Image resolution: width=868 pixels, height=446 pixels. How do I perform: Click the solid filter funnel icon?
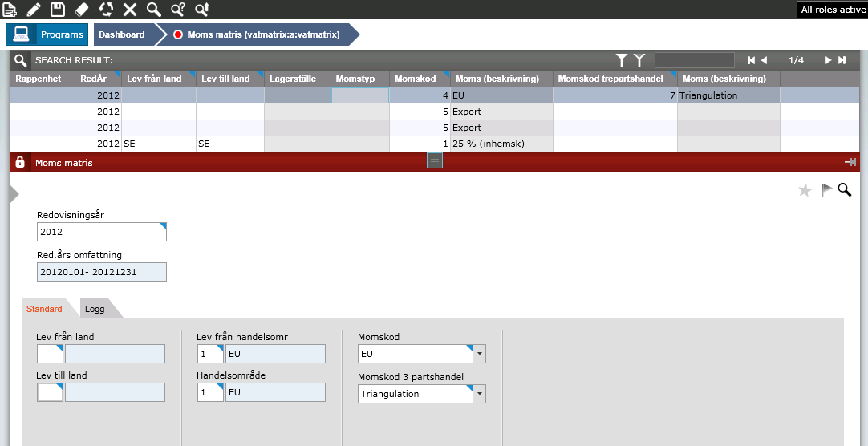(622, 60)
